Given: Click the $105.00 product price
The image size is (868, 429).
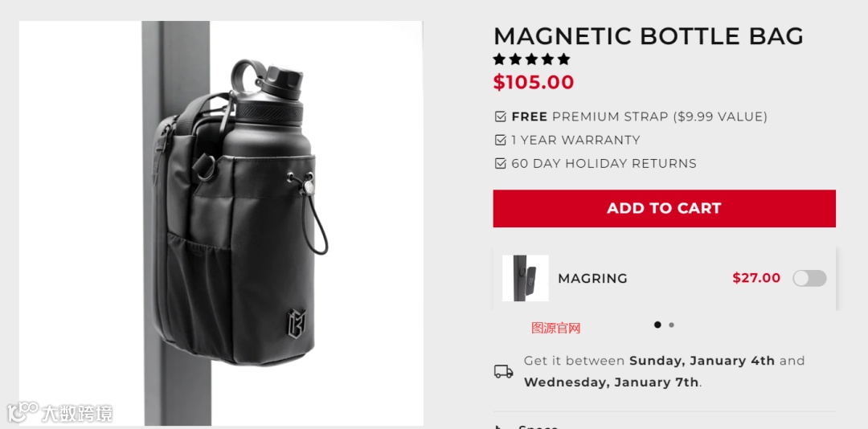Looking at the screenshot, I should point(534,82).
